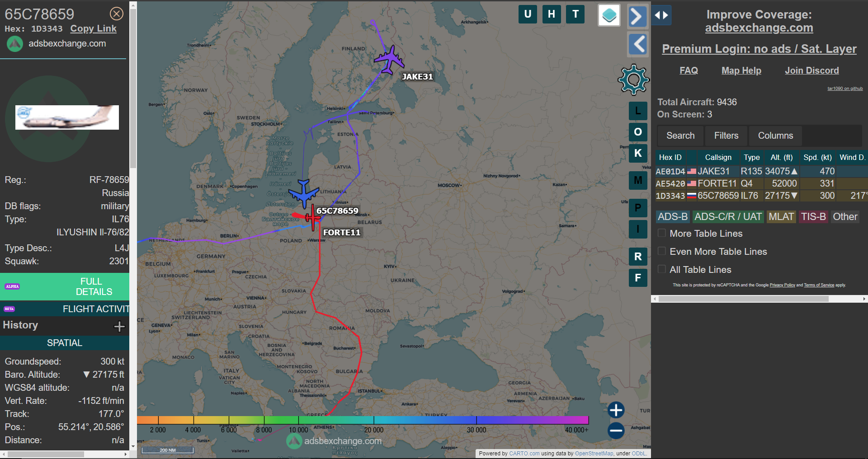Image resolution: width=868 pixels, height=459 pixels.
Task: Open settings gear on the map
Action: pyautogui.click(x=633, y=80)
